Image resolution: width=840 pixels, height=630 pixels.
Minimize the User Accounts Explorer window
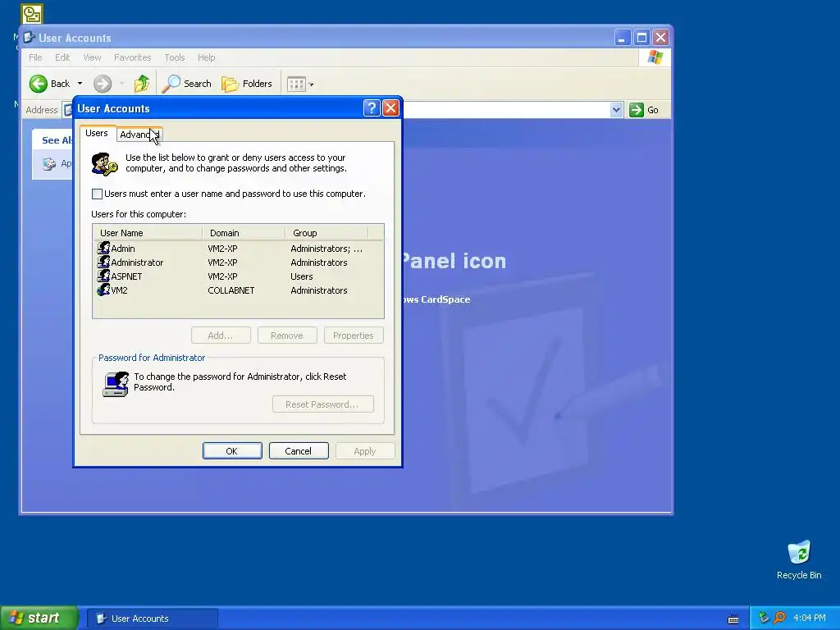click(622, 38)
